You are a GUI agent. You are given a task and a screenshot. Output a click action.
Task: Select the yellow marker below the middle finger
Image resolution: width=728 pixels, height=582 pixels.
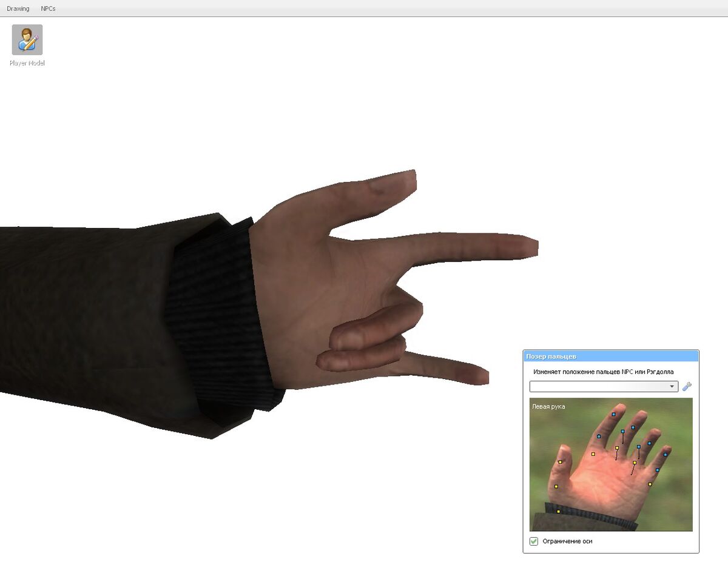(617, 447)
